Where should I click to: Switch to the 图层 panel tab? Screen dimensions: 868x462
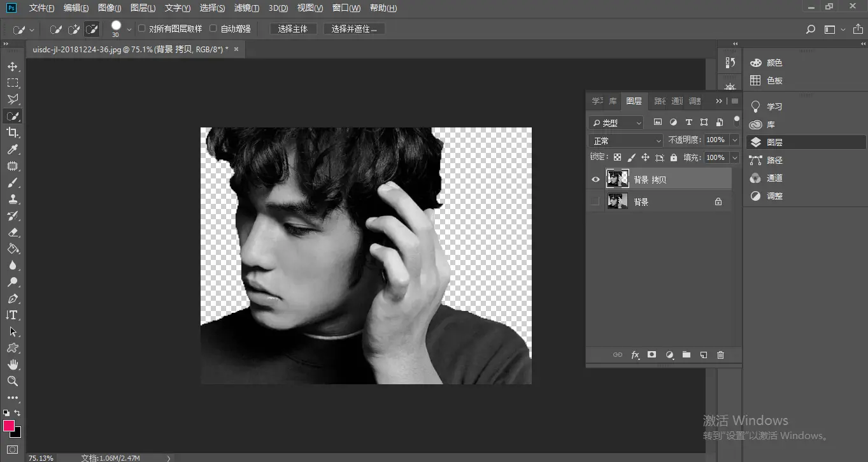pyautogui.click(x=634, y=101)
